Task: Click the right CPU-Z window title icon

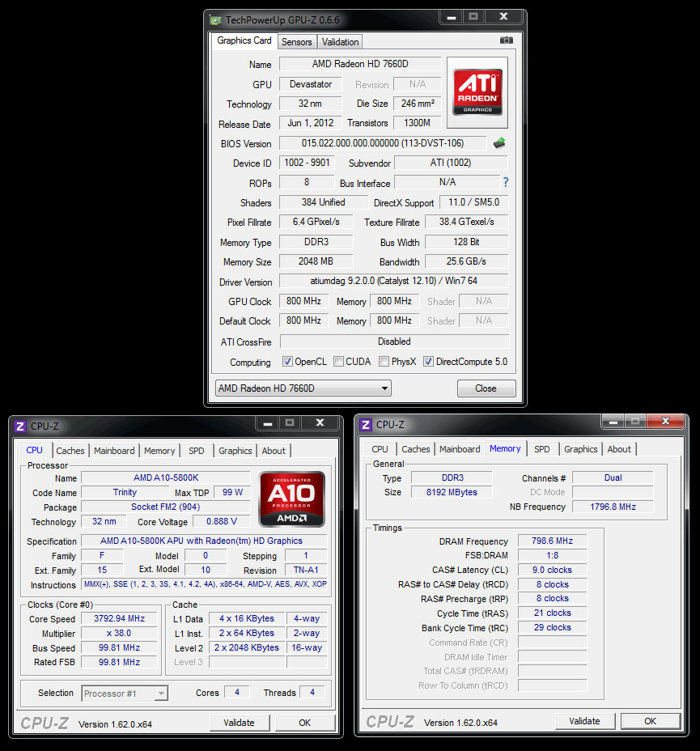Action: coord(366,425)
